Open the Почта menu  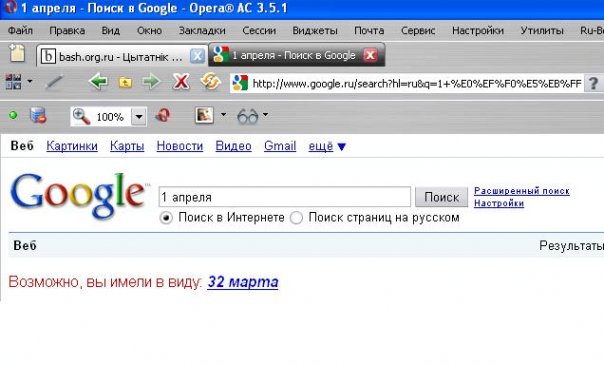[x=369, y=30]
